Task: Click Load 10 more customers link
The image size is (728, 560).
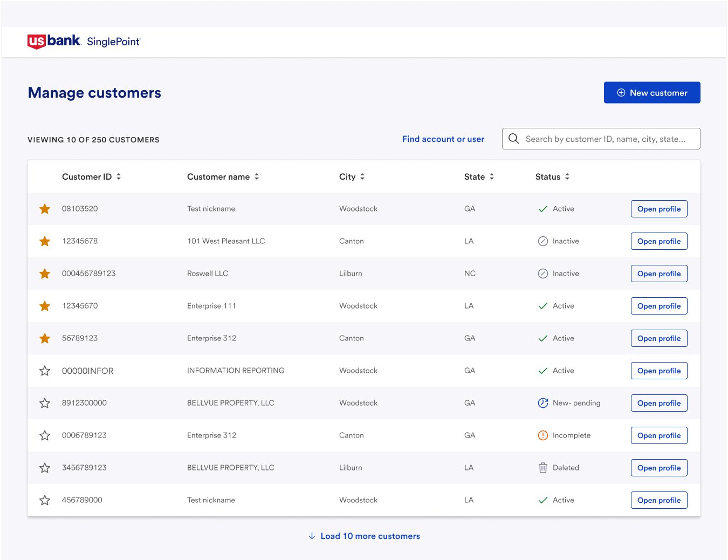Action: (364, 536)
